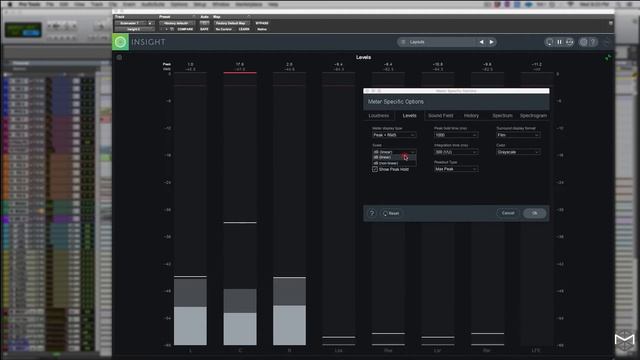Open the Integration time dropdown

[x=456, y=152]
